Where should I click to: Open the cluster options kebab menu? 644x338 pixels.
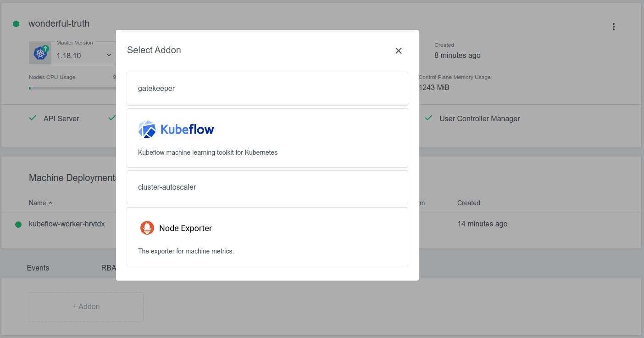pos(613,27)
